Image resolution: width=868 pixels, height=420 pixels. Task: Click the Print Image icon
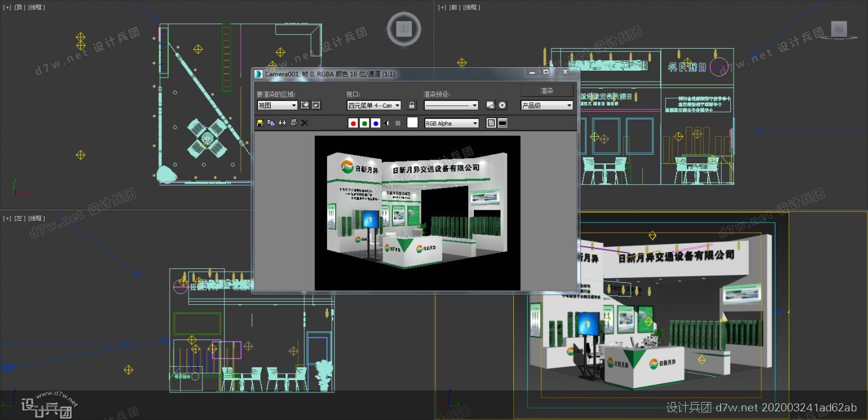pos(293,123)
